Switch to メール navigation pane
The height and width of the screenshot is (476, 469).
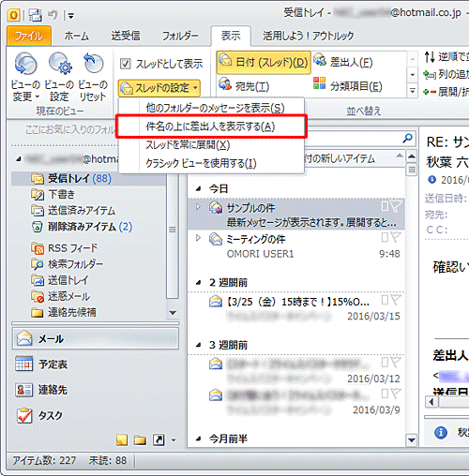point(96,338)
